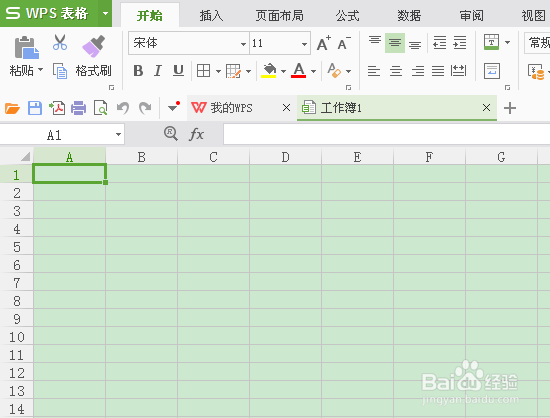Switch to the 开始 ribbon tab
550x418 pixels.
[x=150, y=15]
